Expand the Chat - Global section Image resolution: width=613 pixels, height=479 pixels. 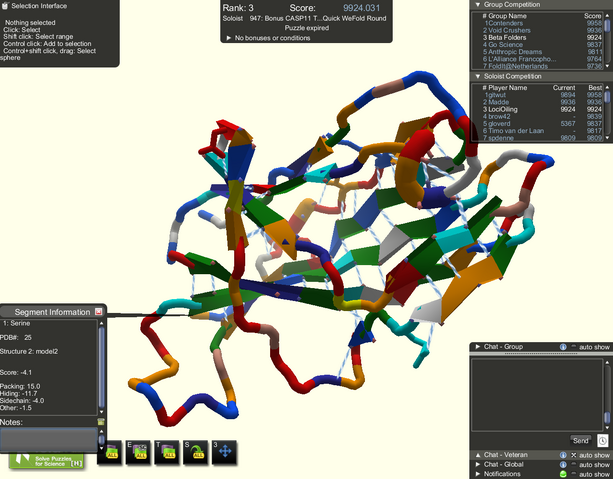(477, 465)
